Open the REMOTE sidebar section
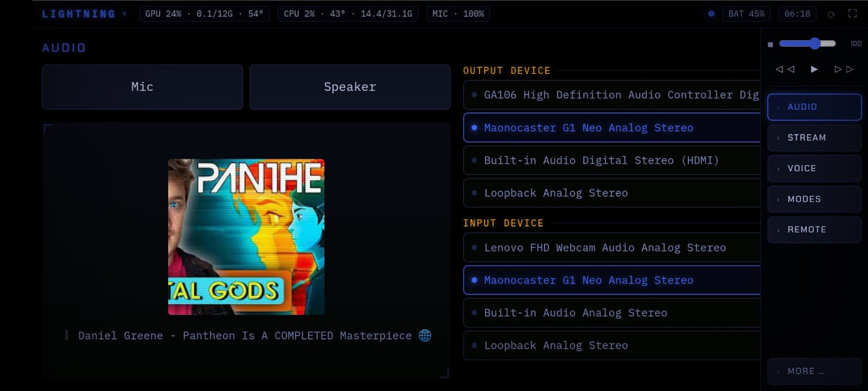Viewport: 868px width, 391px height. click(x=814, y=229)
